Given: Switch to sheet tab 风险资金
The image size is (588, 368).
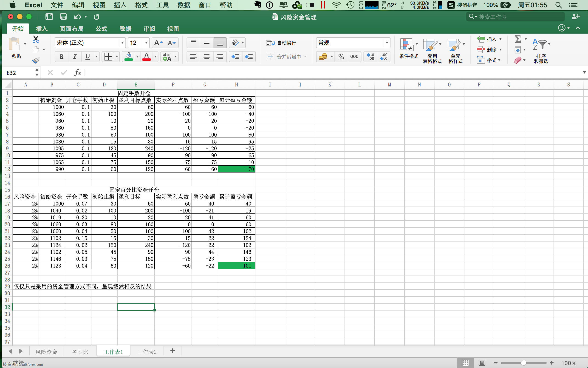Looking at the screenshot, I should point(46,352).
